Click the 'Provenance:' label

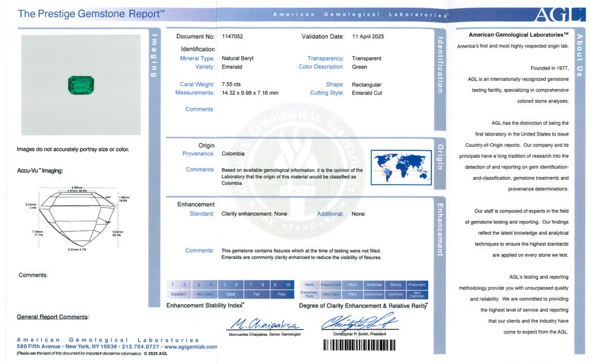click(198, 153)
